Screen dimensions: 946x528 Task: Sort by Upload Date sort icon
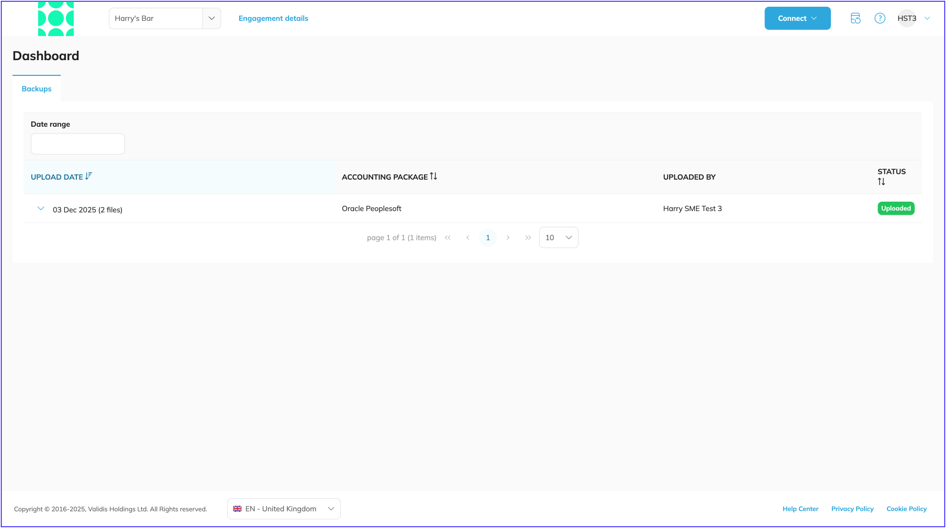click(x=89, y=176)
